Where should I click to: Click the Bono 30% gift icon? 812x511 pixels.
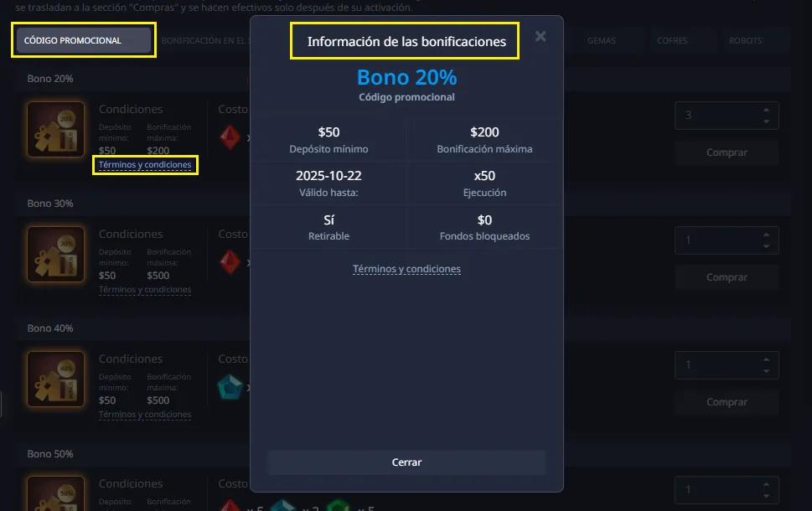(55, 254)
